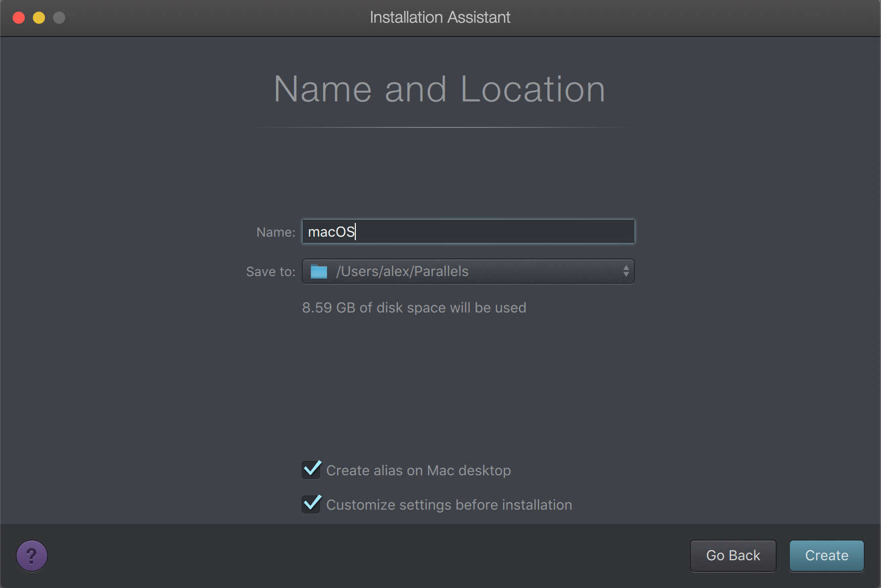Click the "Save to:" field label
The height and width of the screenshot is (588, 881).
point(270,272)
